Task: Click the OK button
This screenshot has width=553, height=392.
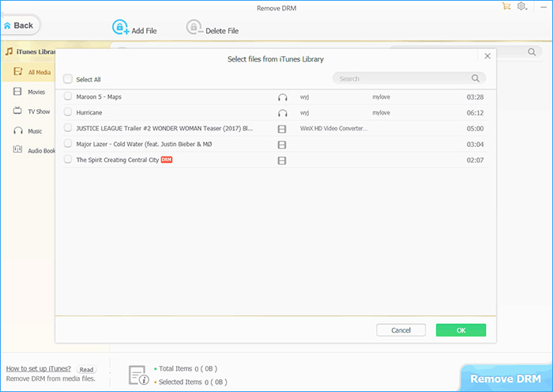Action: [x=461, y=330]
